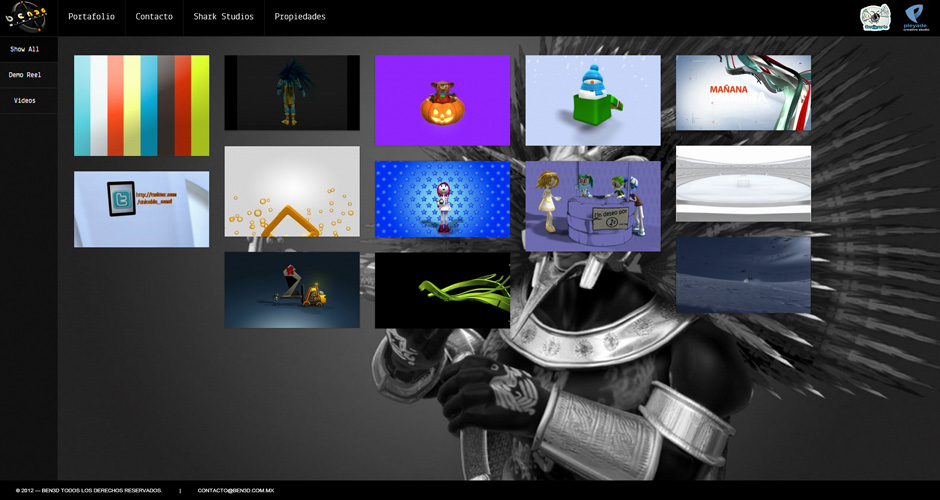Open the MAÑANA ribbons thumbnail
940x500 pixels.
[x=743, y=93]
